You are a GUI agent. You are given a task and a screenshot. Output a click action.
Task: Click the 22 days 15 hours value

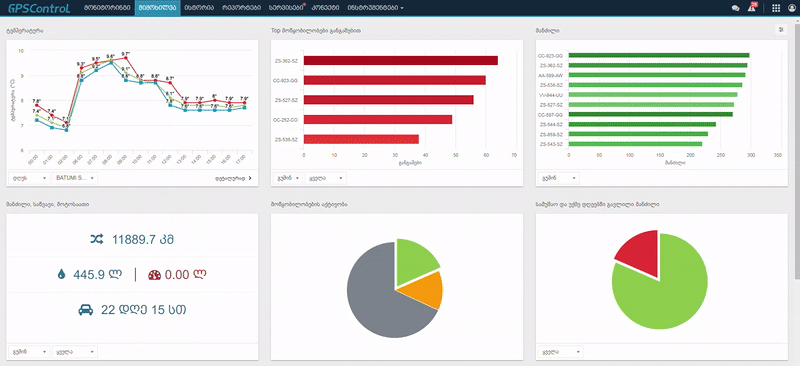(x=143, y=310)
